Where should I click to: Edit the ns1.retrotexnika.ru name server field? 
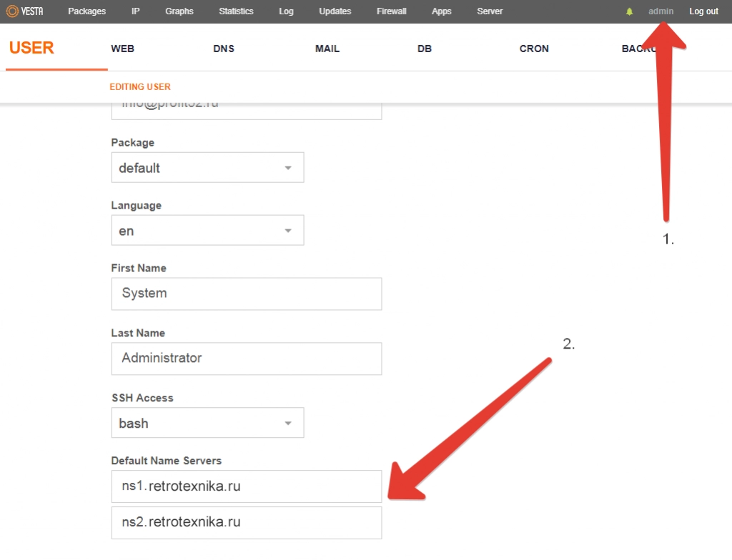pos(246,486)
